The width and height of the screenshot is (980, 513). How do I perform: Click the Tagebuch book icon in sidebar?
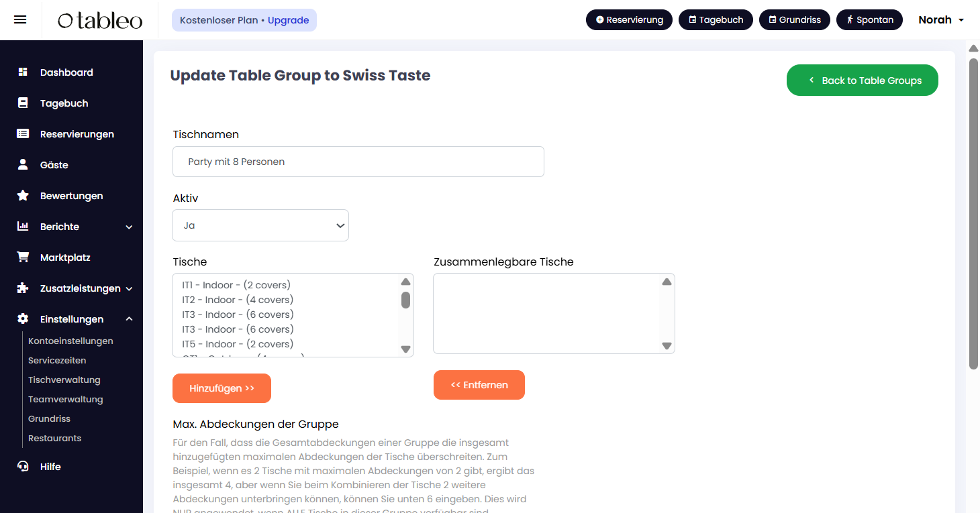point(23,103)
